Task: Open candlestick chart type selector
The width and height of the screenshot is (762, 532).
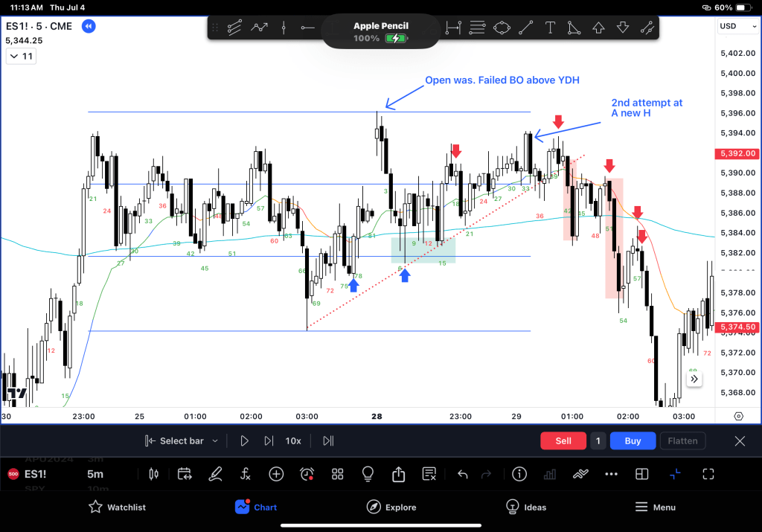Action: coord(155,474)
